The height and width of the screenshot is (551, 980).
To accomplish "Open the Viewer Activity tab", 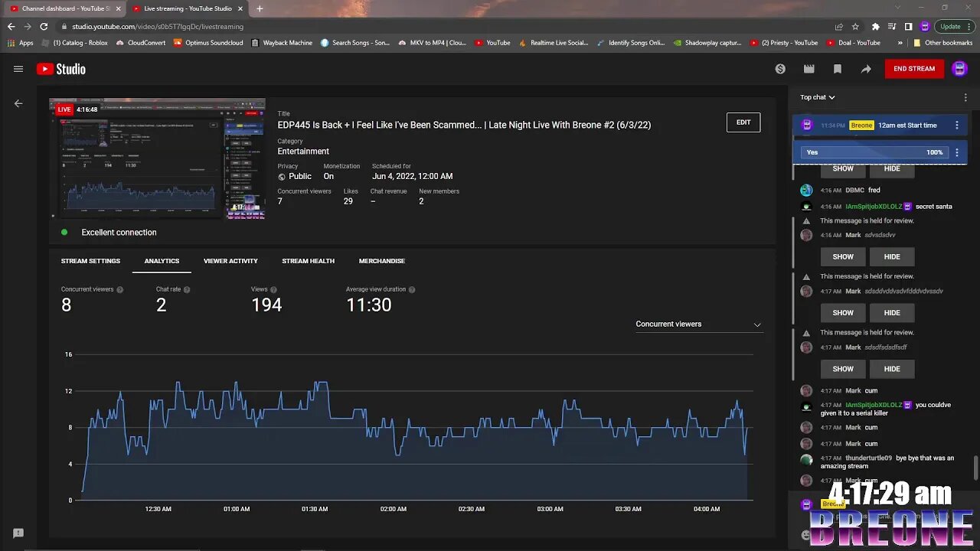I will (230, 261).
